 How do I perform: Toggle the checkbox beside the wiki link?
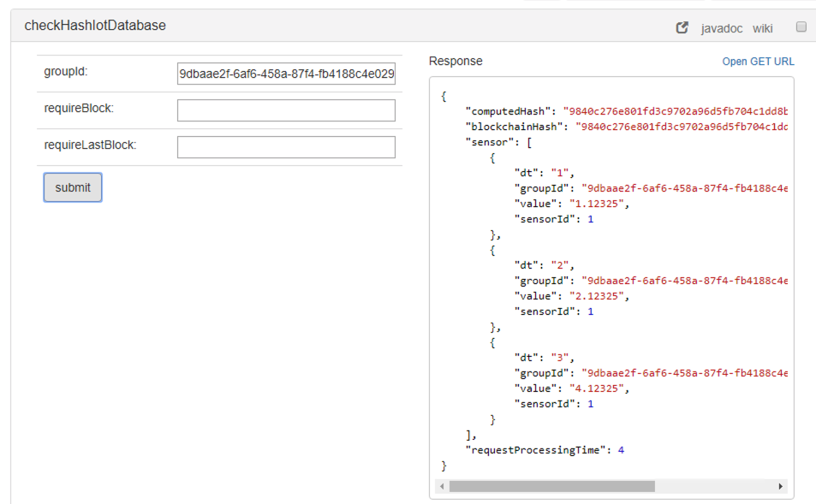pyautogui.click(x=801, y=26)
